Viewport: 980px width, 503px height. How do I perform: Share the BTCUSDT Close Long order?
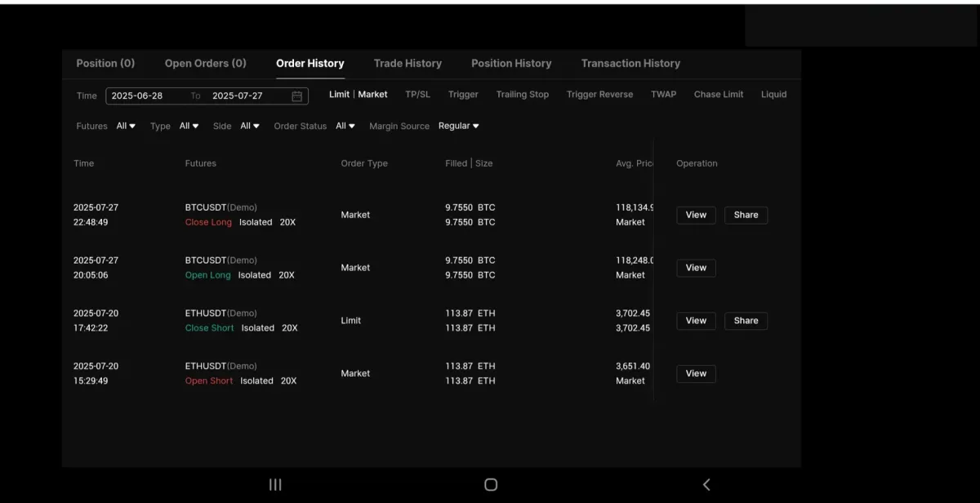746,216
